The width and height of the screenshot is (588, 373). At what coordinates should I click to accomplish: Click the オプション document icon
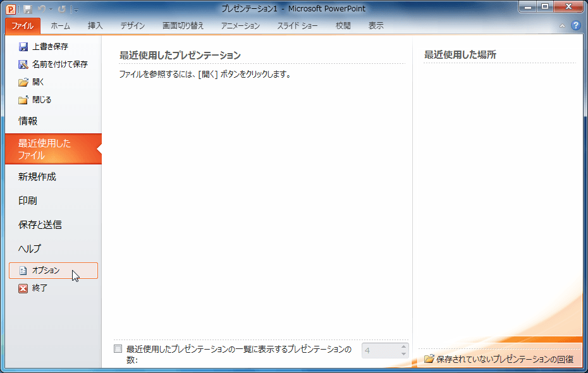23,271
